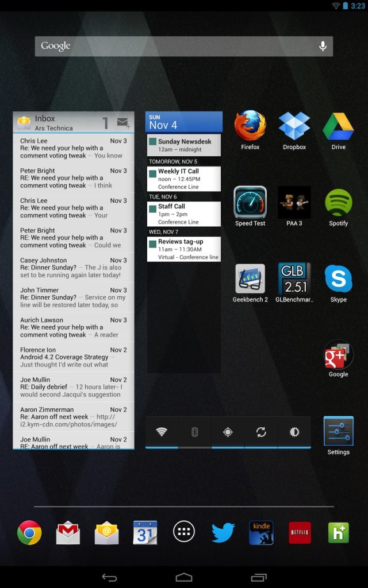
Task: Open Aurich Lawson's email
Action: click(x=74, y=327)
